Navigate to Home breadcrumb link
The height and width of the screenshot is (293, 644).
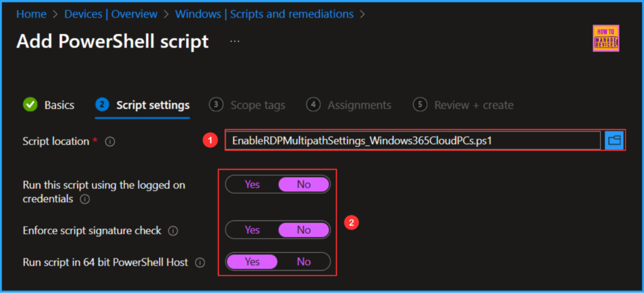(x=31, y=13)
